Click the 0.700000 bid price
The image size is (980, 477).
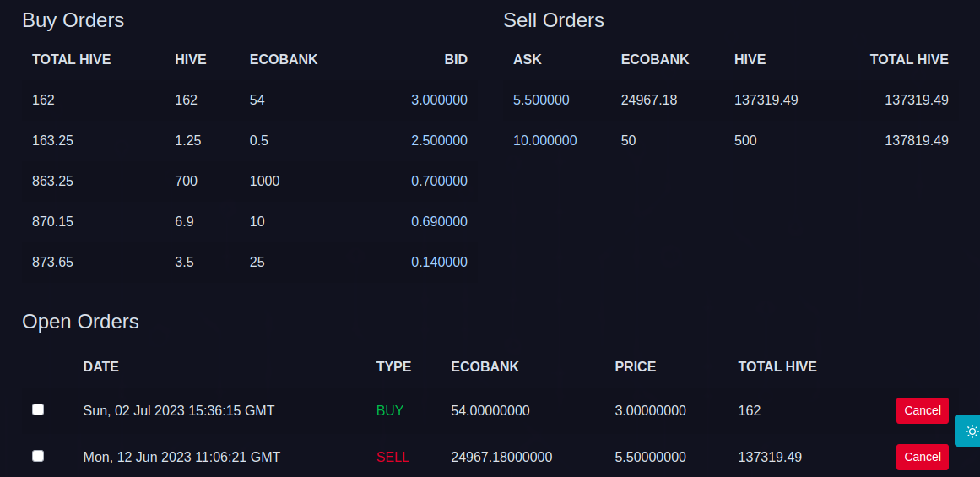[x=439, y=182]
